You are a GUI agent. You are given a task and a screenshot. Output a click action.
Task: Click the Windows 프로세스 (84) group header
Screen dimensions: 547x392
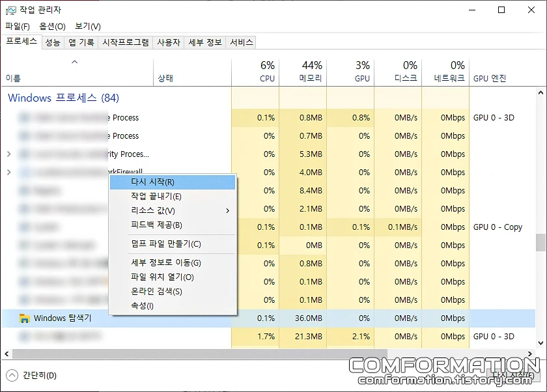(64, 98)
